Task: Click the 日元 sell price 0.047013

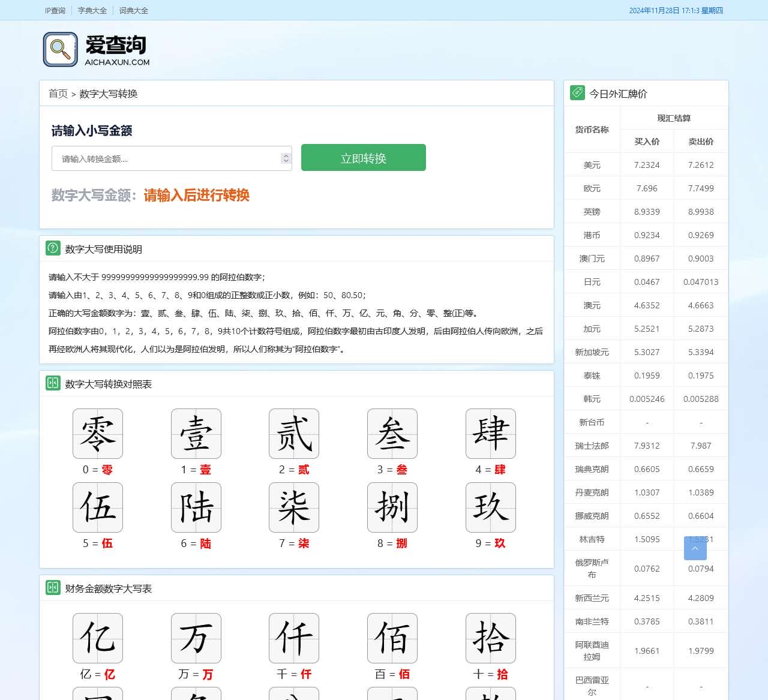Action: click(x=701, y=282)
